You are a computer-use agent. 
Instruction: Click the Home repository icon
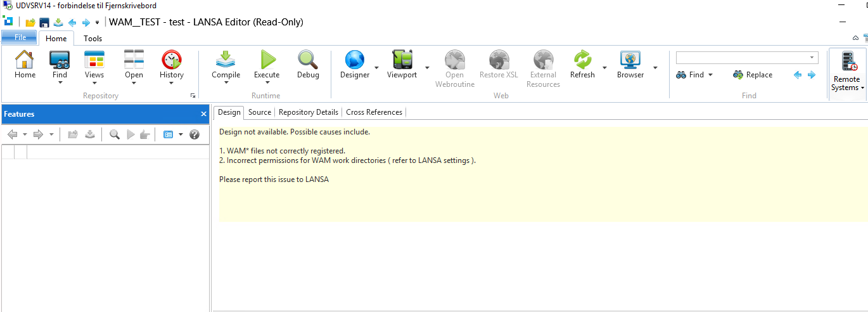25,60
